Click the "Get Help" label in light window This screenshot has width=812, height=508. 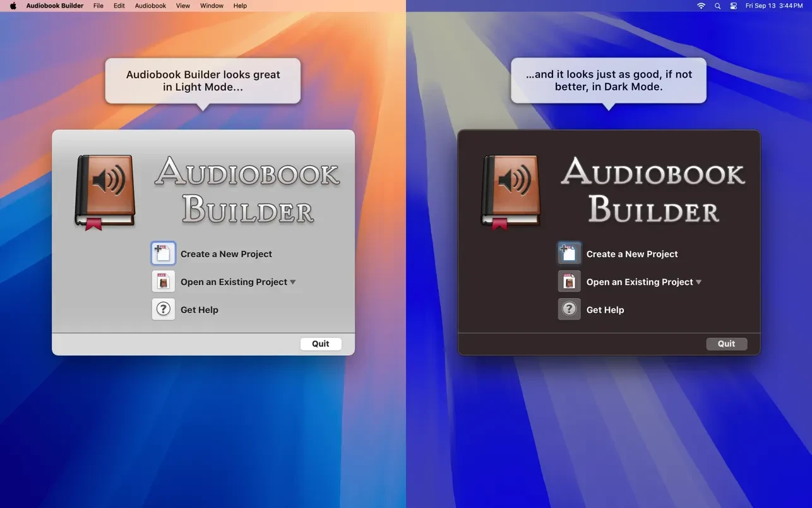pos(200,310)
